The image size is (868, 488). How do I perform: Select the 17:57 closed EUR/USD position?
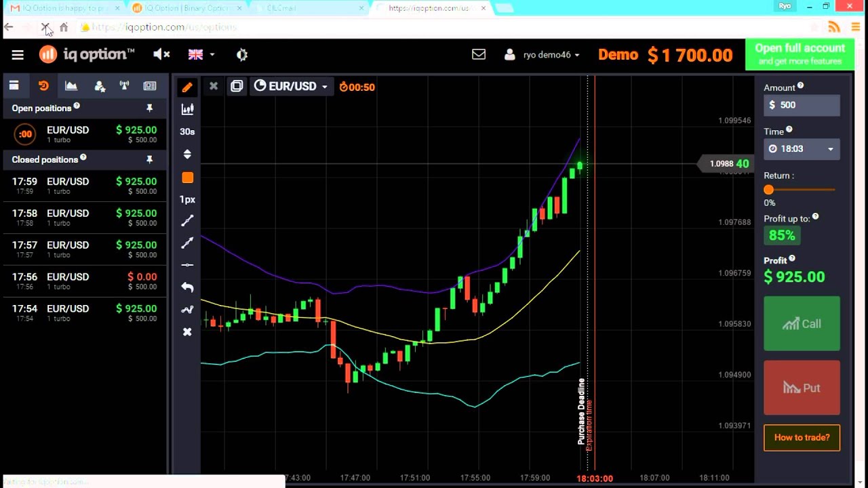click(84, 249)
